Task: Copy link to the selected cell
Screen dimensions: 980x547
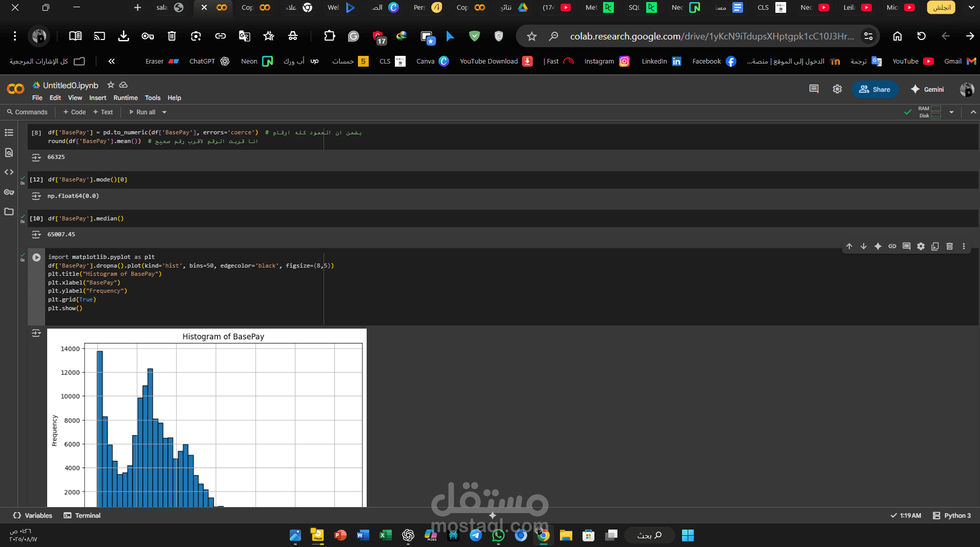Action: click(x=892, y=247)
